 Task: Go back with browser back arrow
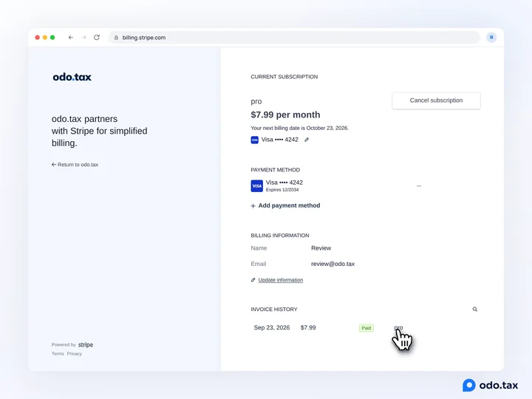point(71,38)
